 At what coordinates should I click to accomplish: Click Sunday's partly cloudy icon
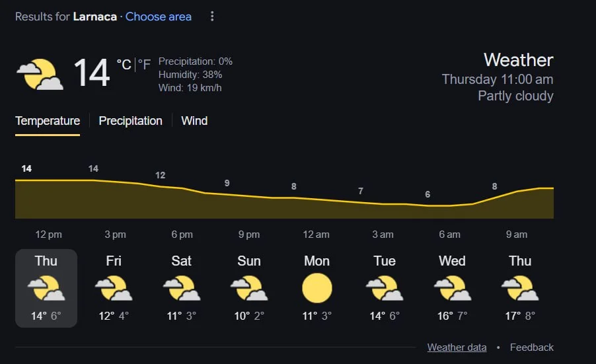249,289
